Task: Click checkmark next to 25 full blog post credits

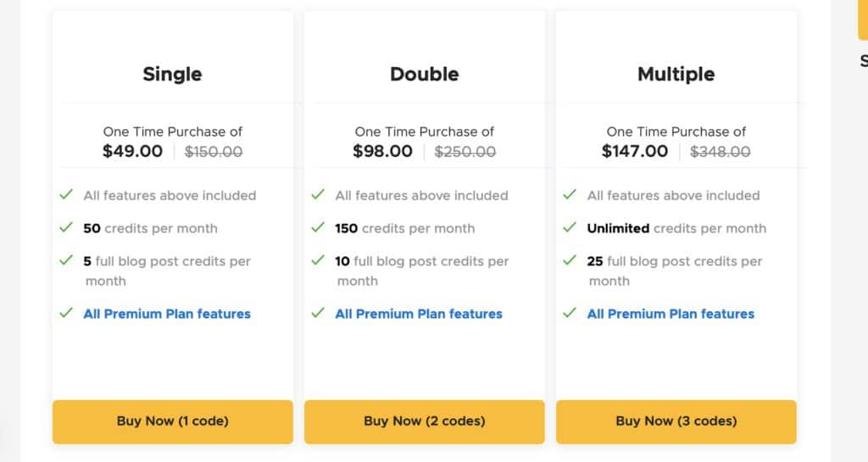Action: 570,260
